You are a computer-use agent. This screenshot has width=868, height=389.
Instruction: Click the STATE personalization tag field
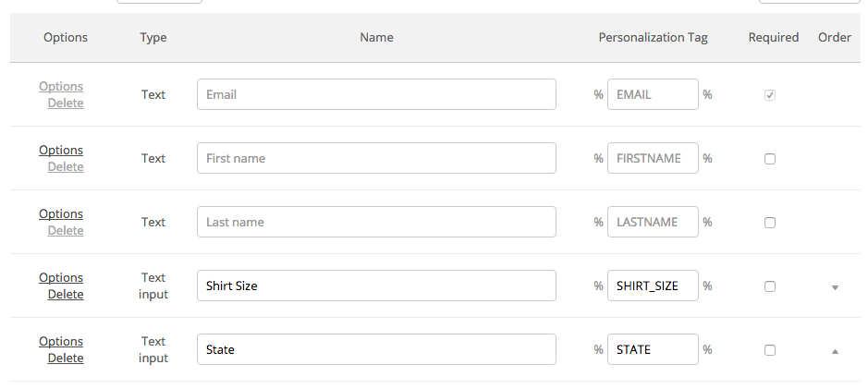[652, 349]
